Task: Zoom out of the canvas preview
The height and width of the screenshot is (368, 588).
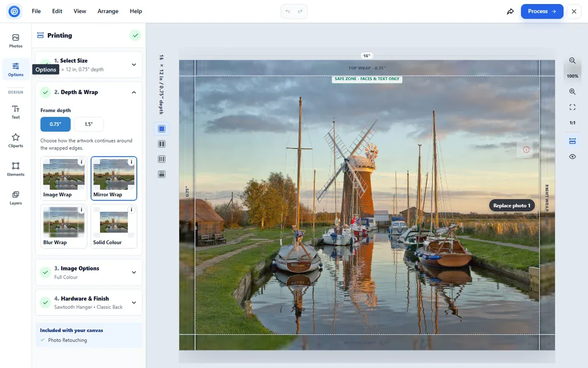Action: pyautogui.click(x=572, y=61)
